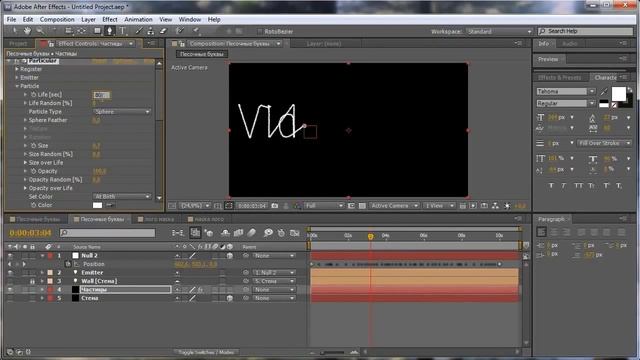
Task: Toggle the RotoBezier checkbox
Action: pyautogui.click(x=260, y=31)
